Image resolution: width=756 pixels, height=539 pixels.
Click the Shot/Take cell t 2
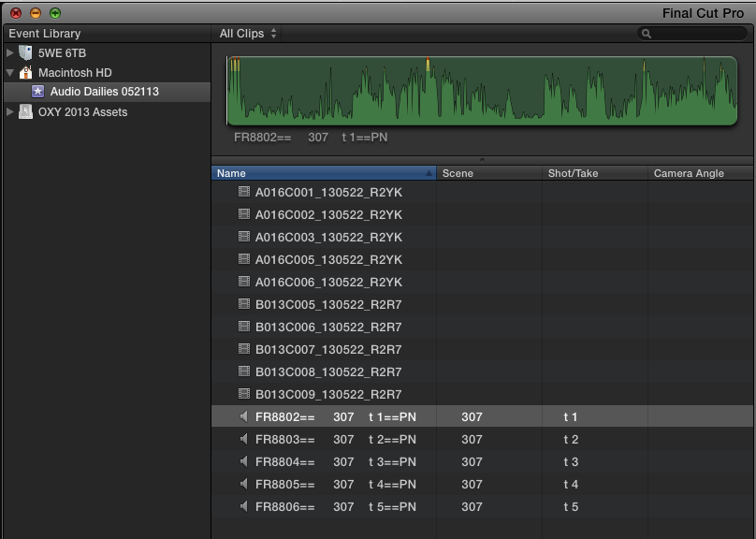pos(571,439)
